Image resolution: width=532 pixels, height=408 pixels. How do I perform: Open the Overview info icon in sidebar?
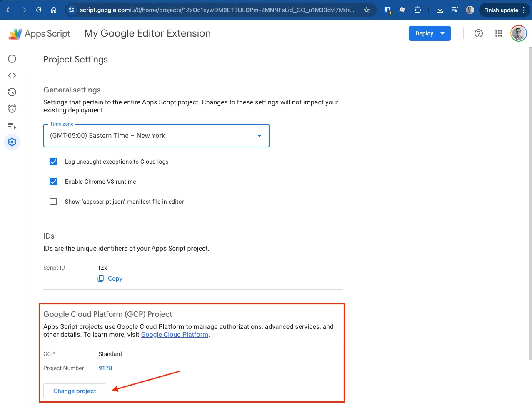tap(12, 59)
